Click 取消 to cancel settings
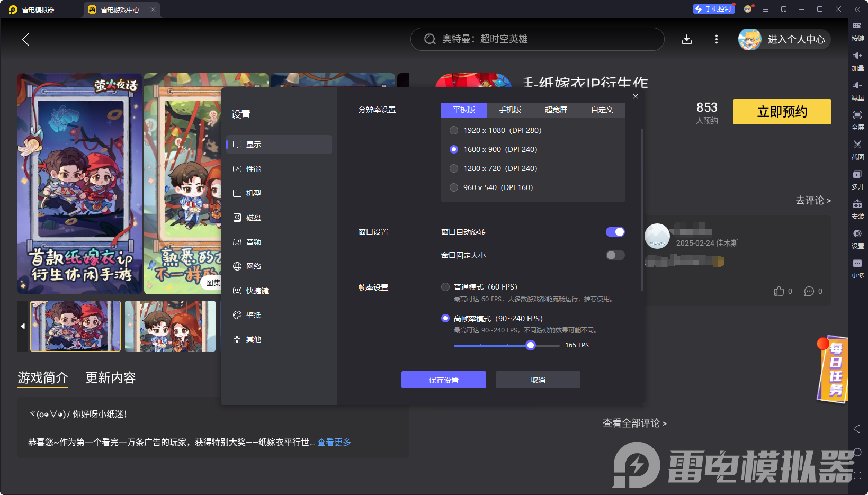Viewport: 868px width, 495px height. (538, 380)
